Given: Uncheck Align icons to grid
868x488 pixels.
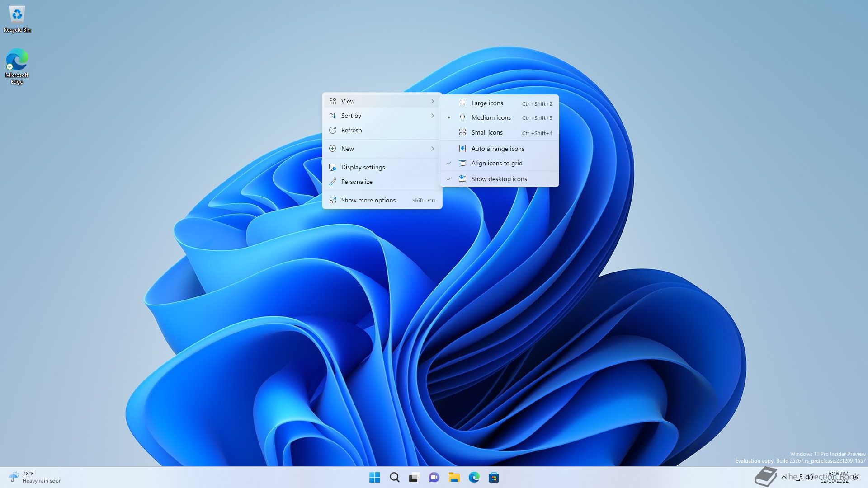Looking at the screenshot, I should tap(496, 163).
